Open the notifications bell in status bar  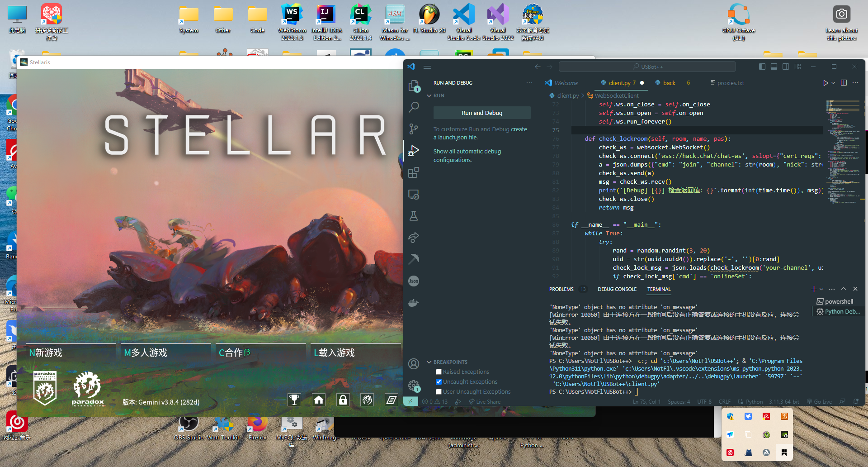pyautogui.click(x=856, y=401)
